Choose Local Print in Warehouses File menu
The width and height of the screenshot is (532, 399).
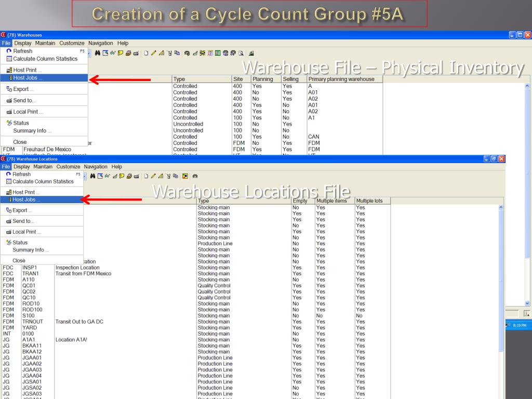pos(44,112)
